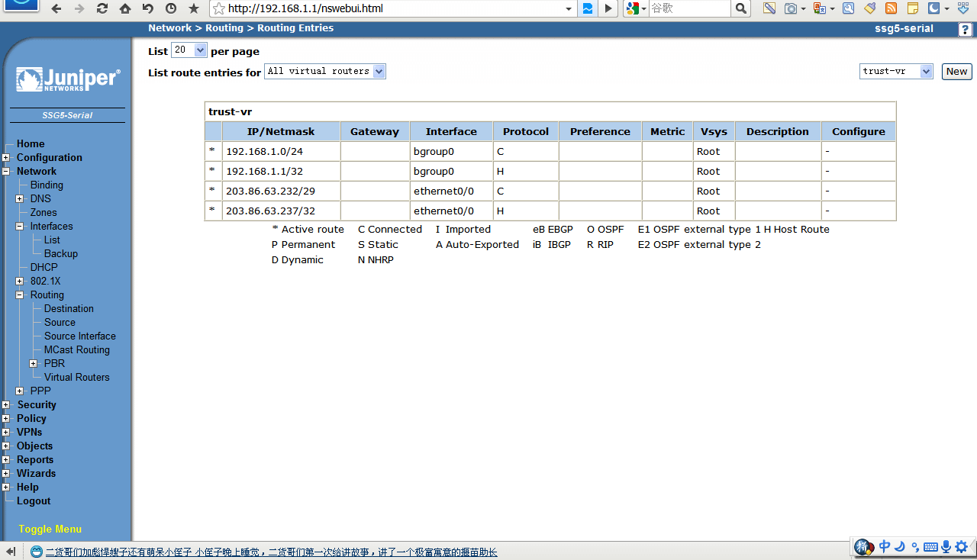Screen dimensions: 977x560
Task: Expand the Security menu tree
Action: pos(6,405)
